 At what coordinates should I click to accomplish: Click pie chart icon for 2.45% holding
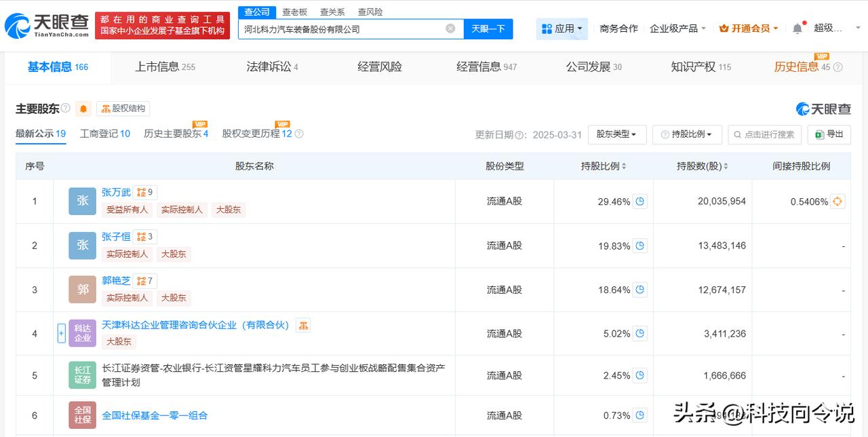click(639, 375)
